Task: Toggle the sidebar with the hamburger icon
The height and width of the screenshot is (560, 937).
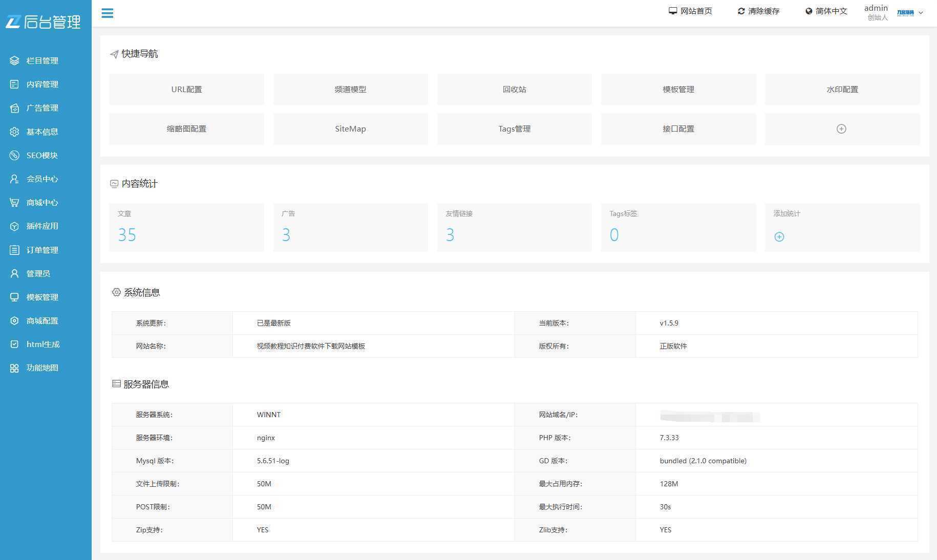Action: coord(107,13)
